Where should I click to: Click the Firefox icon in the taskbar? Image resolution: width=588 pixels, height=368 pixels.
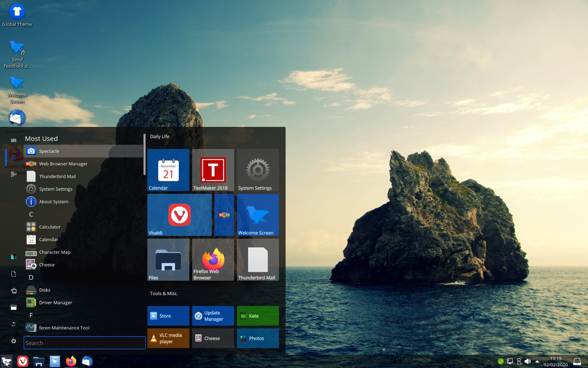[71, 361]
